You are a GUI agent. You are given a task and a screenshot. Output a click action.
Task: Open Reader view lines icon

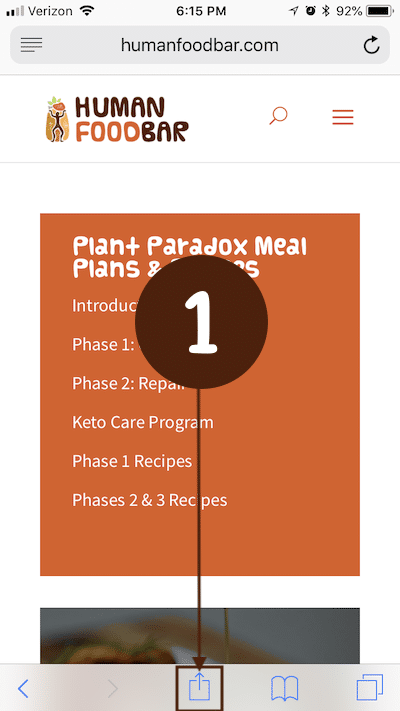[31, 44]
